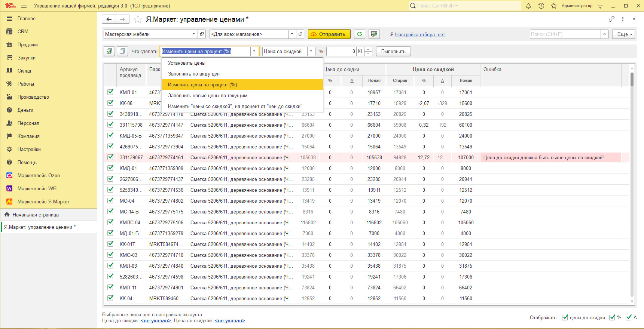Open the Еще dropdown menu
Image resolution: width=644 pixels, height=329 pixels.
click(x=624, y=34)
